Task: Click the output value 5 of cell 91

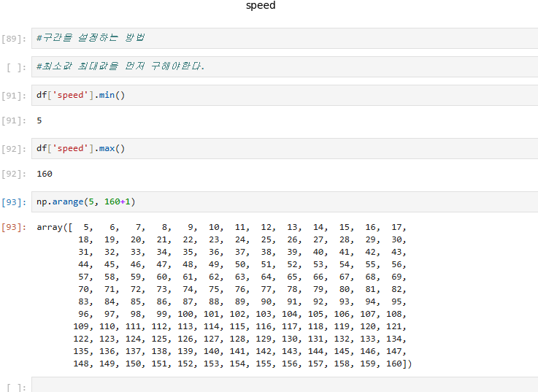Action: point(39,120)
